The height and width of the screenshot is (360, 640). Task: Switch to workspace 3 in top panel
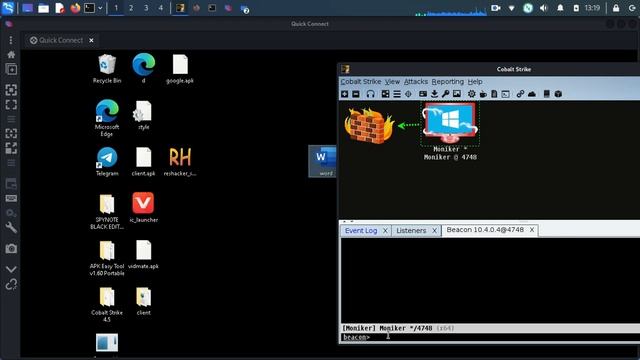point(146,8)
